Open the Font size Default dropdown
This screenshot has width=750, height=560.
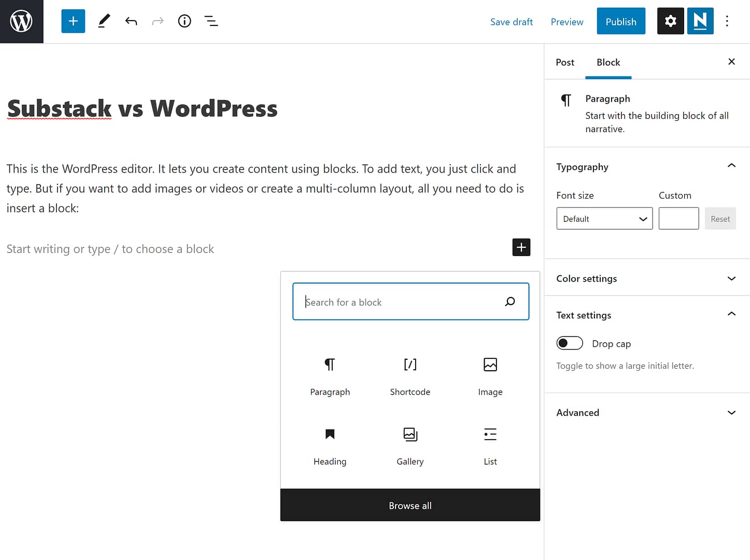click(x=604, y=219)
